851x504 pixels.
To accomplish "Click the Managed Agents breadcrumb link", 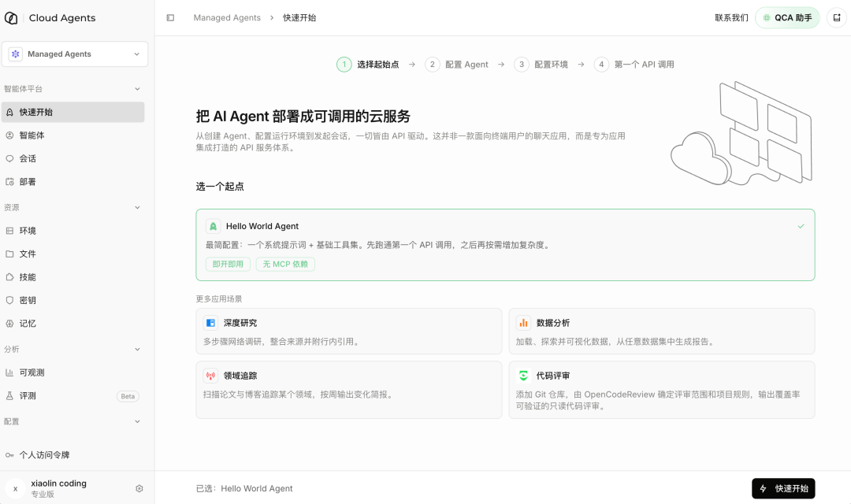I will 227,18.
